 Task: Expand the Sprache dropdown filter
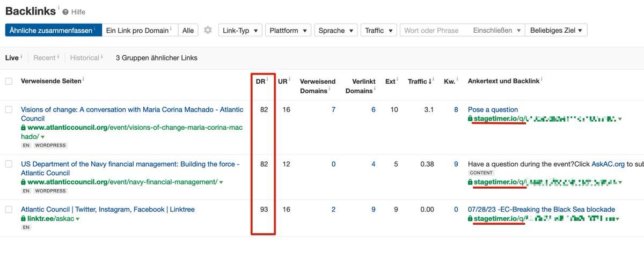click(x=335, y=31)
